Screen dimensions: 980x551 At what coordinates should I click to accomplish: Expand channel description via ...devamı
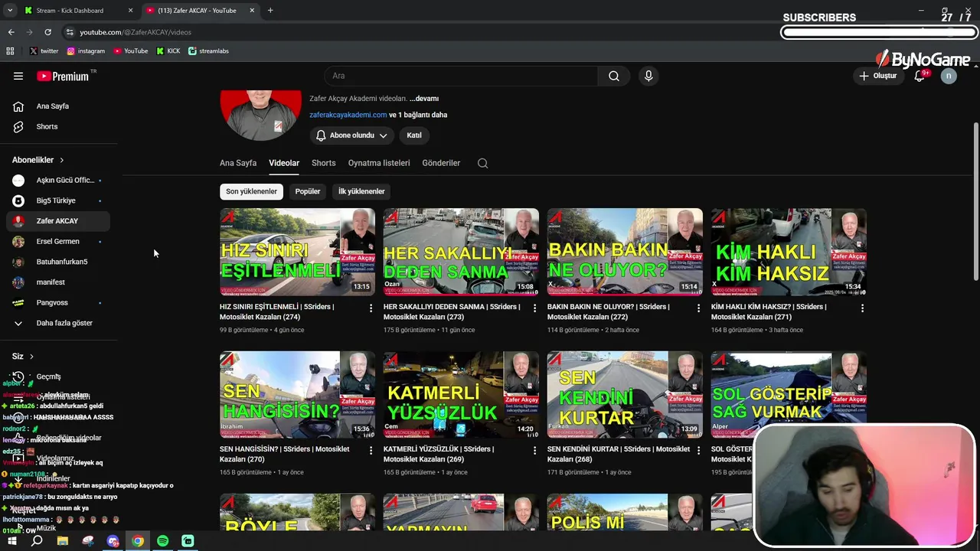point(423,99)
